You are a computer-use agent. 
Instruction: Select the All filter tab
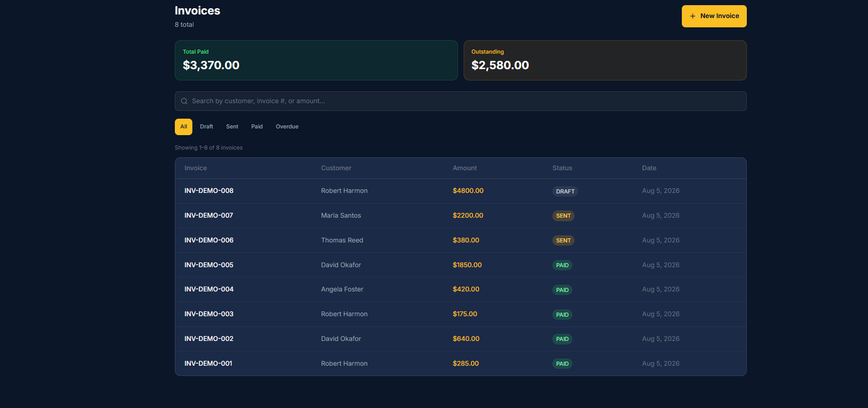pyautogui.click(x=184, y=127)
